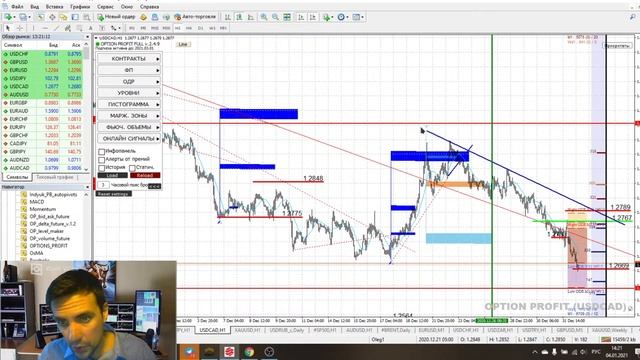Image resolution: width=640 pixels, height=360 pixels.
Task: Expand the ГИСТОГРАММА panel menu
Action: 129,104
